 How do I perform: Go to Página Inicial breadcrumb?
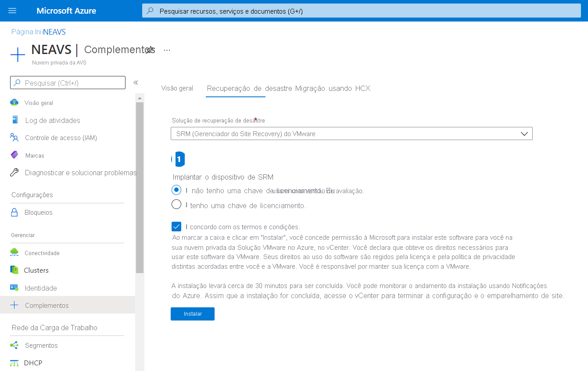(27, 32)
